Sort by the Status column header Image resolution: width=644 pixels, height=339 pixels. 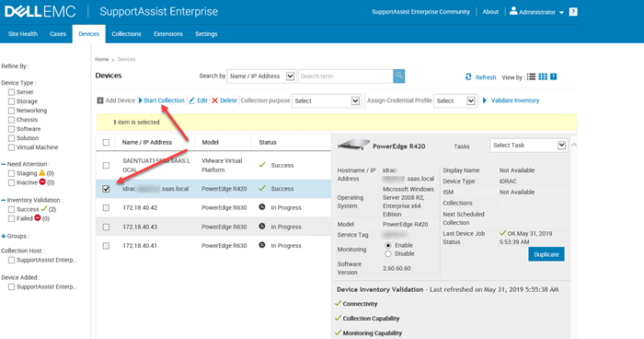(268, 143)
